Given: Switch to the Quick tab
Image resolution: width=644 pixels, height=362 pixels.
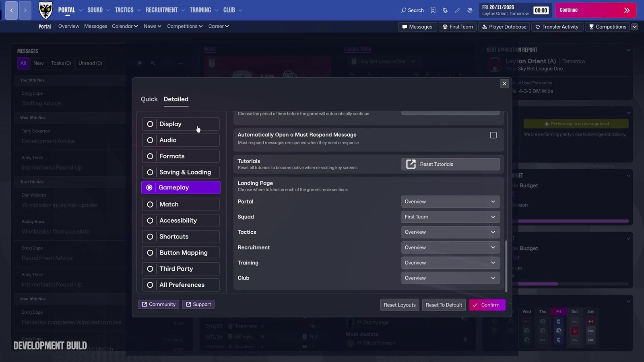Looking at the screenshot, I should click(149, 99).
